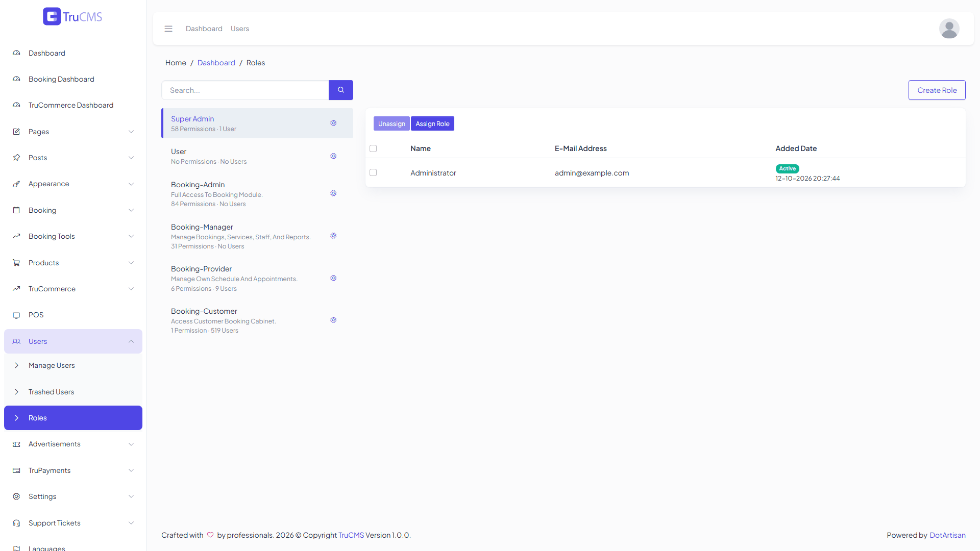Expand the Pages sidebar menu
Screen dimensions: 980x551
click(73, 132)
